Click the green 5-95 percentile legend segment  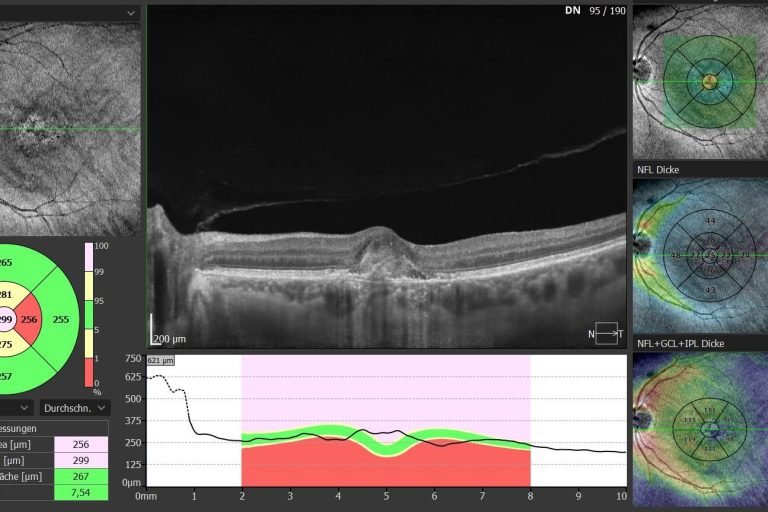click(x=89, y=315)
